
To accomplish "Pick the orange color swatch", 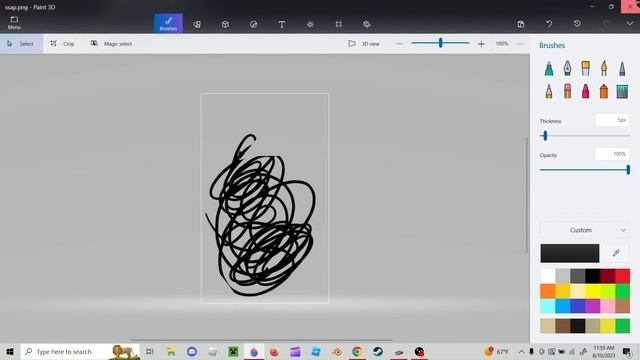I will point(548,291).
